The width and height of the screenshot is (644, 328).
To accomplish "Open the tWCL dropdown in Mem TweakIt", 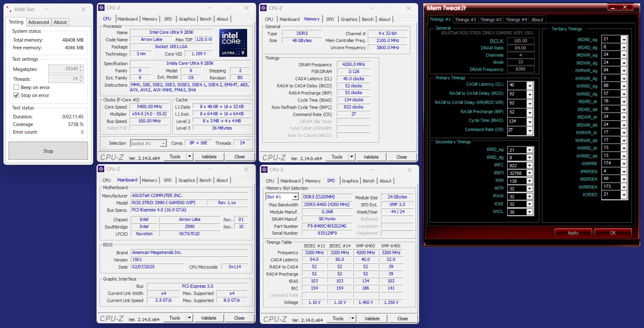I will coord(530,212).
